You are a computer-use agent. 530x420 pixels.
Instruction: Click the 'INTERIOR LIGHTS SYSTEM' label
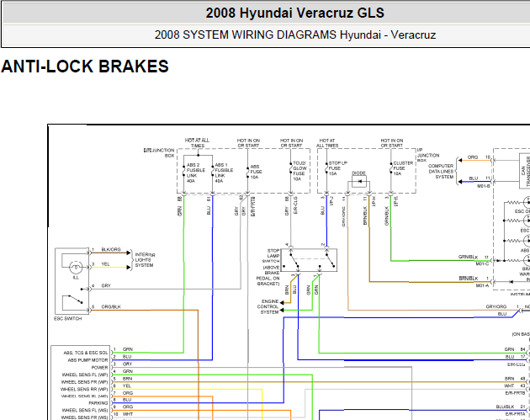(x=145, y=260)
